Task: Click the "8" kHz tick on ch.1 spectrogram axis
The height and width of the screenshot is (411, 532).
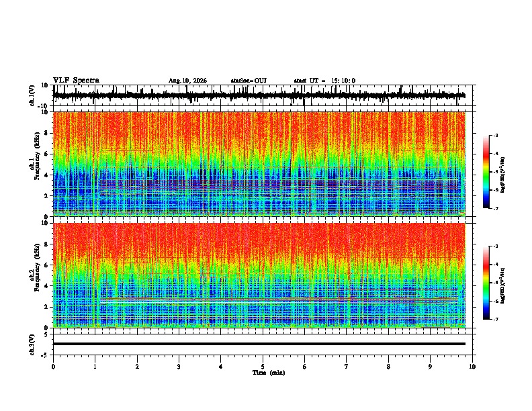Action: pos(47,133)
